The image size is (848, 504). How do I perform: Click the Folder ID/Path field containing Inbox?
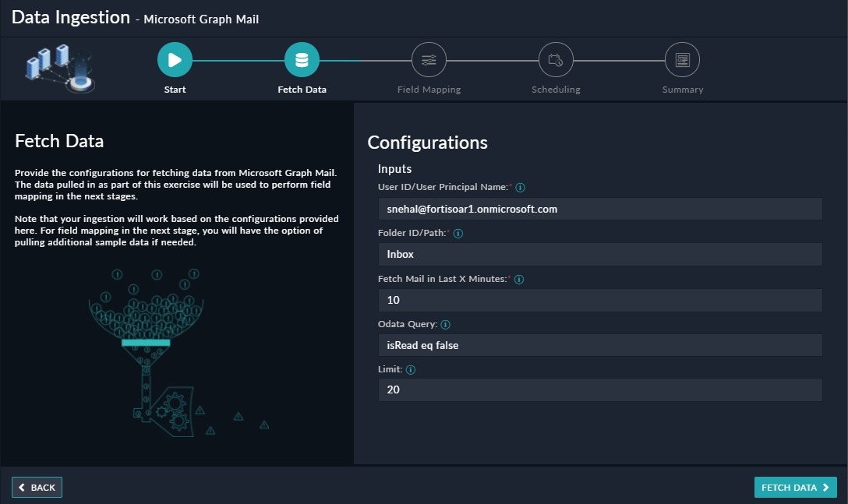click(599, 254)
